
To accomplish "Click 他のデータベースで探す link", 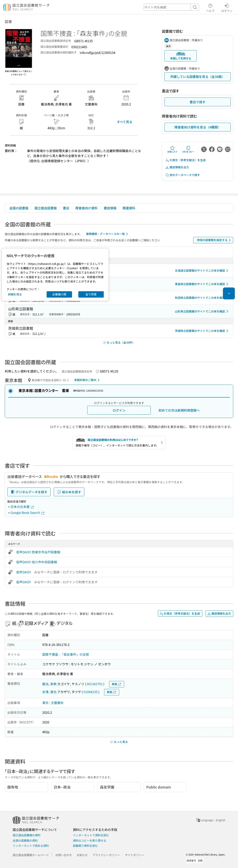I will tap(183, 175).
